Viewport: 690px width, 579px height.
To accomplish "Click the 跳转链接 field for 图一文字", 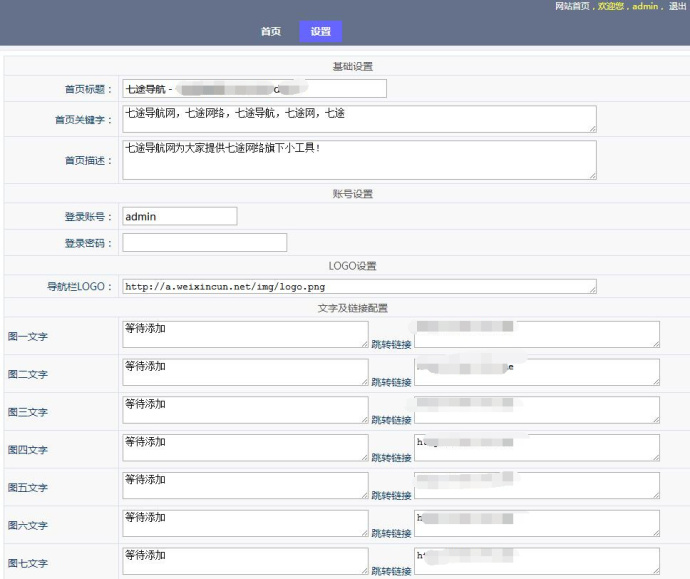I will (x=537, y=334).
